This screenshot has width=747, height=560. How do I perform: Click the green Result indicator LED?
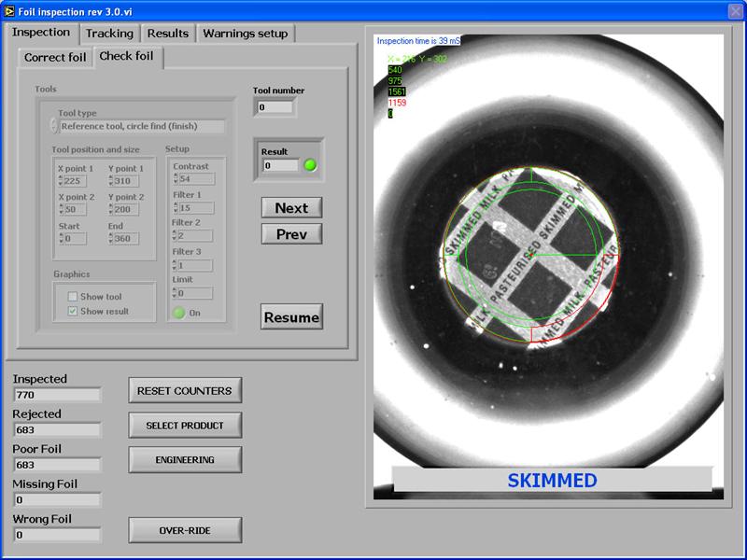[x=310, y=165]
